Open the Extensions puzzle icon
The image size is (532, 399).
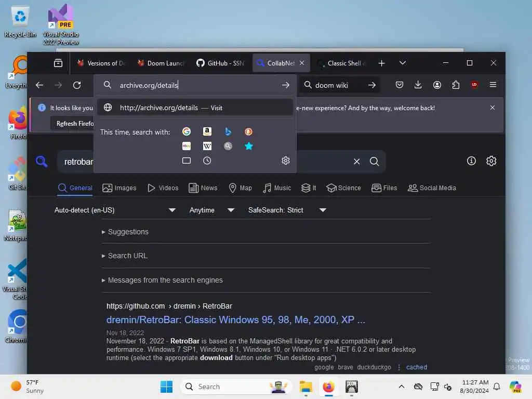coord(456,85)
